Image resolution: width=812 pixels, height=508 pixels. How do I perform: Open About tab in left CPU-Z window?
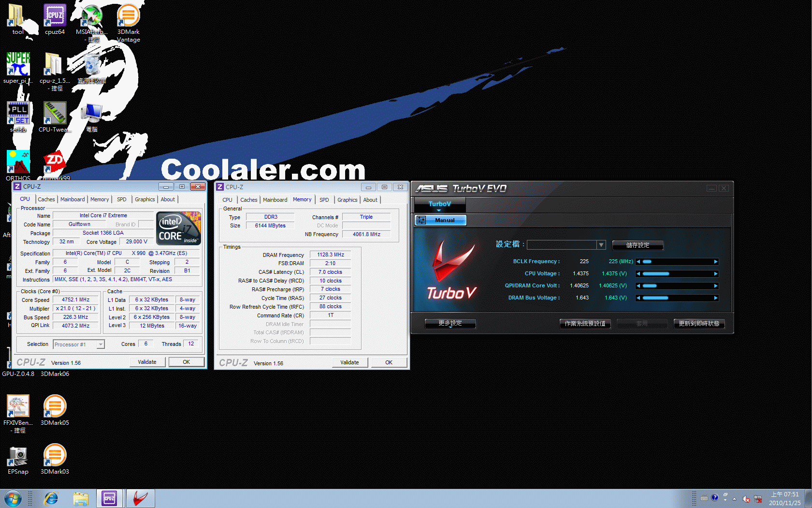168,199
